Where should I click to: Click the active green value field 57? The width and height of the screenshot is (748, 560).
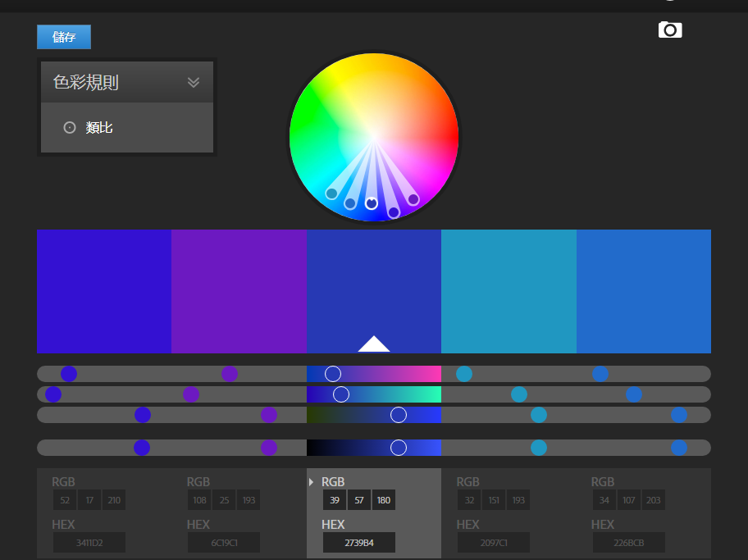359,500
